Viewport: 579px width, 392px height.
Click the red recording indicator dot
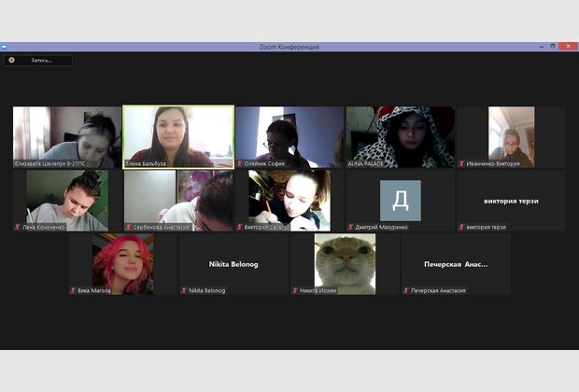[x=12, y=60]
